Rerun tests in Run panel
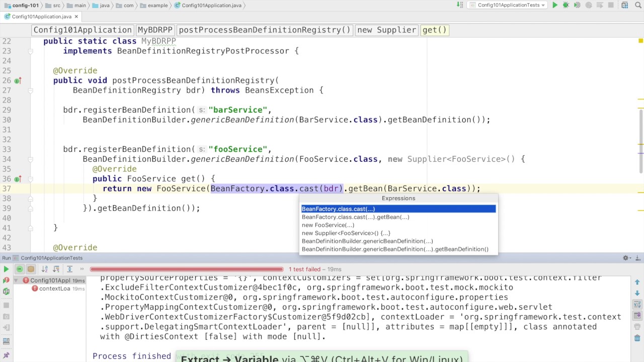This screenshot has height=362, width=644. point(6,269)
